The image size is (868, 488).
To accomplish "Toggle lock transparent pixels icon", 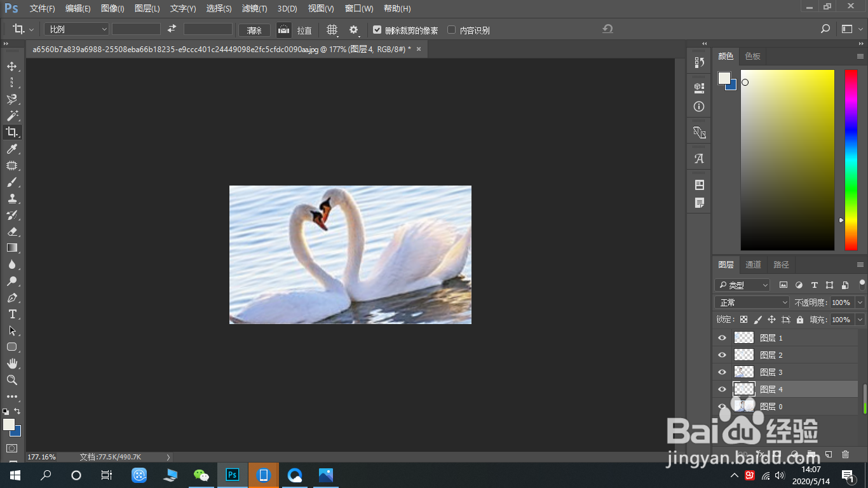I will click(x=743, y=320).
